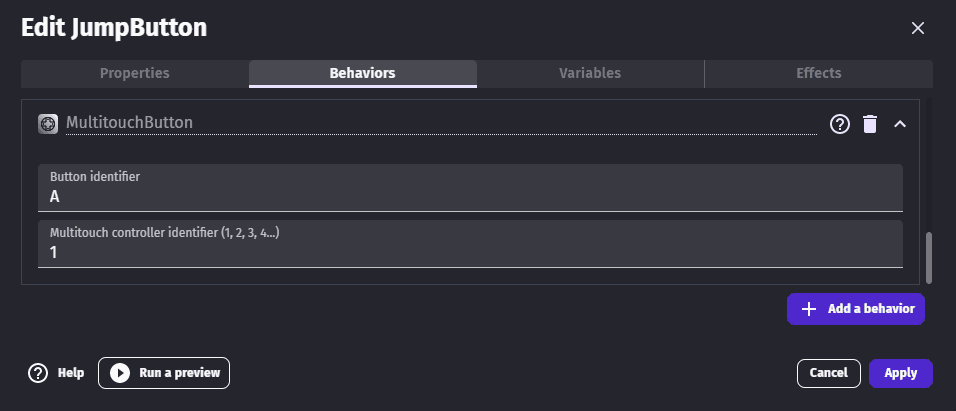The height and width of the screenshot is (411, 956).
Task: Open the Variables tab
Action: (590, 73)
